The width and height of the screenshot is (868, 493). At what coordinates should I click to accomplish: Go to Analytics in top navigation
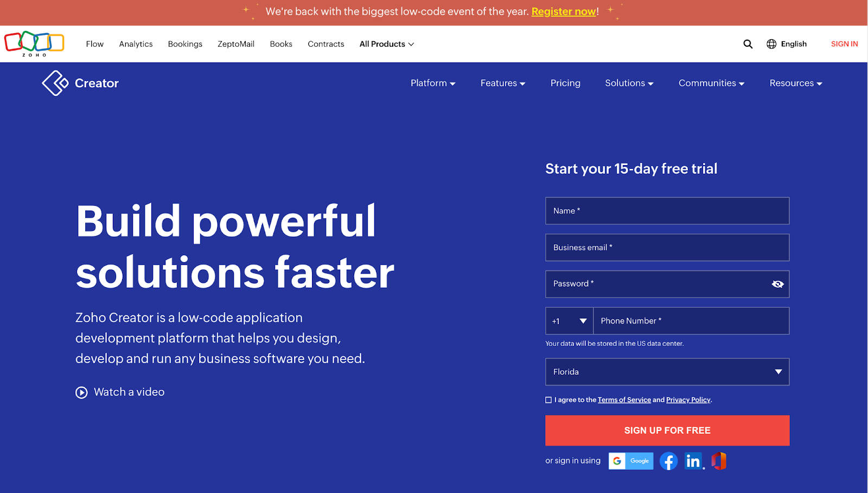pyautogui.click(x=136, y=44)
